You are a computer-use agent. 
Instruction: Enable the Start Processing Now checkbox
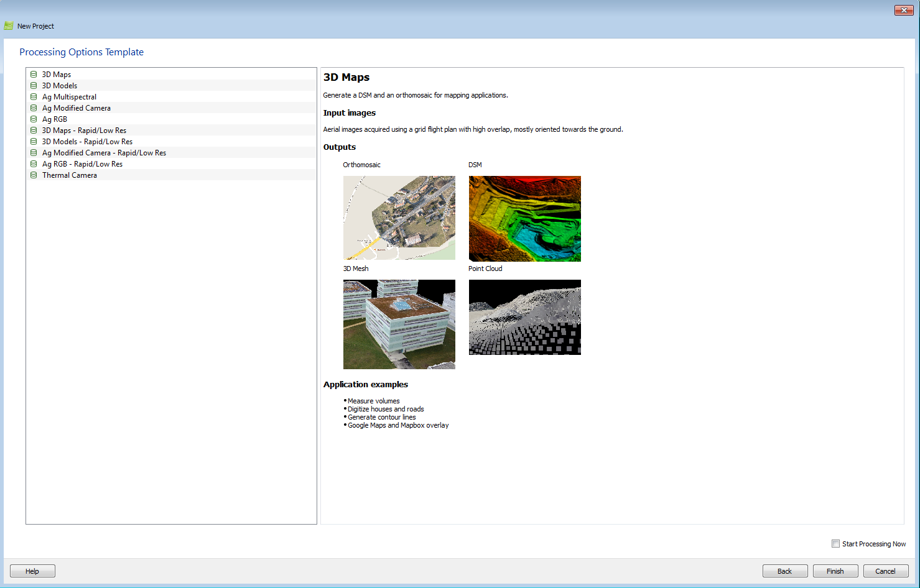(x=836, y=543)
